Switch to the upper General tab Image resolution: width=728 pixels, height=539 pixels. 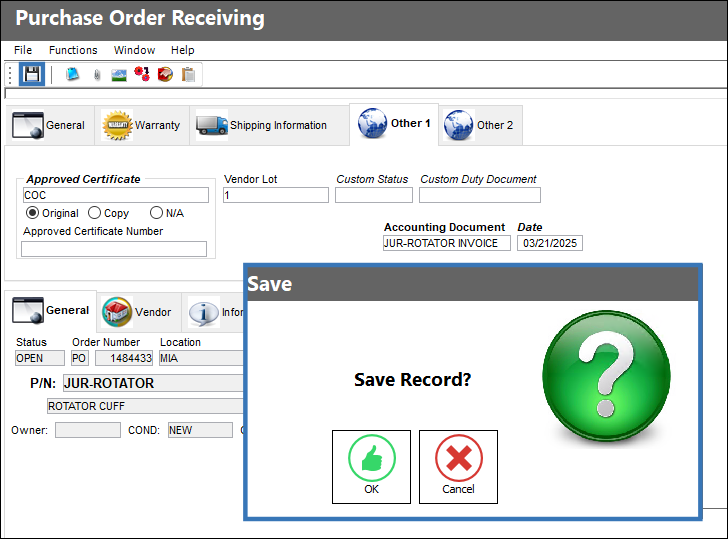pos(50,125)
